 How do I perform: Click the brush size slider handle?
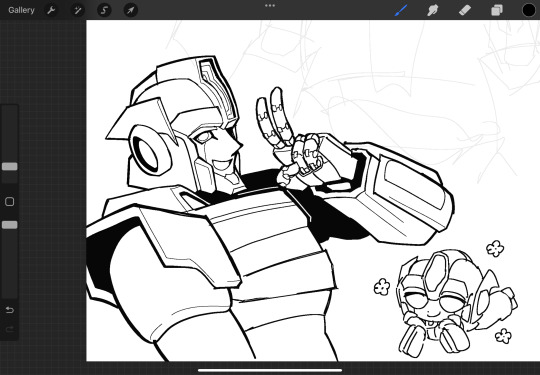point(10,167)
